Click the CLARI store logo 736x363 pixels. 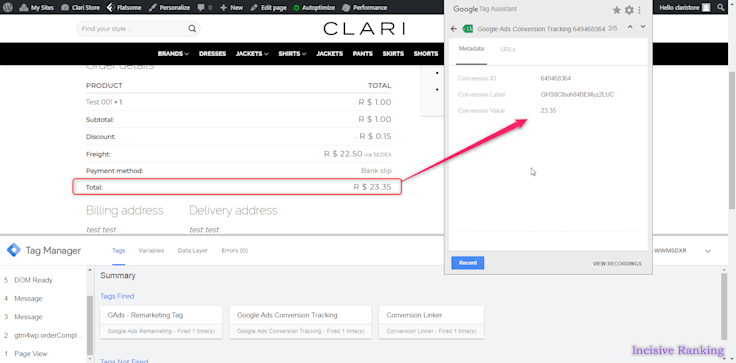click(364, 29)
